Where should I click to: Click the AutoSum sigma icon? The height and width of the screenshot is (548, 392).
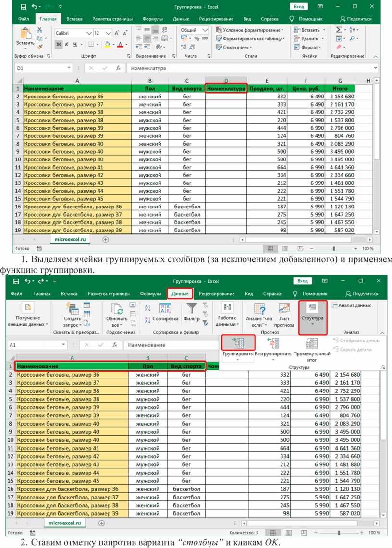pos(338,30)
